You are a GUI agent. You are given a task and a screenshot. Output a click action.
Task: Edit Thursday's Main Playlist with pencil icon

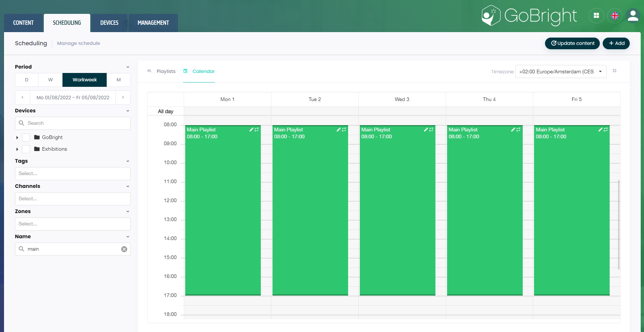tap(513, 130)
